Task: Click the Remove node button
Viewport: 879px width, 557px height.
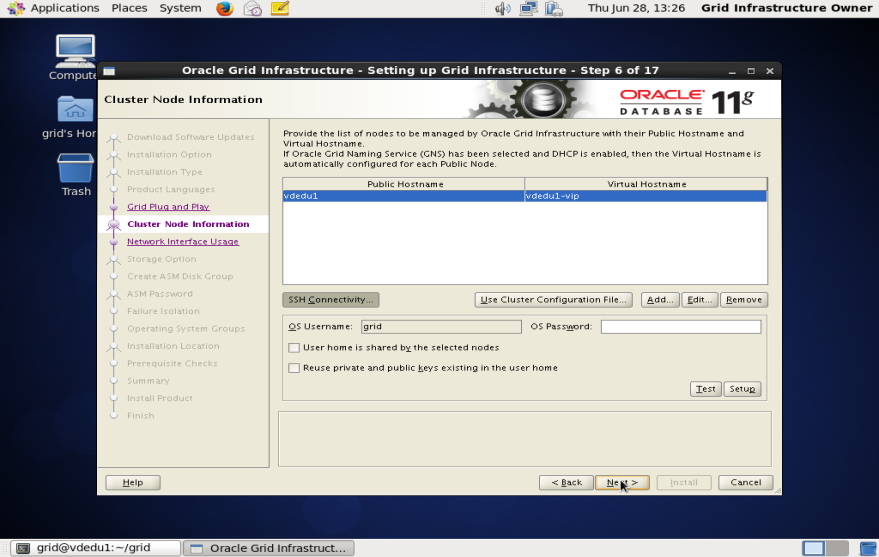Action: tap(744, 300)
